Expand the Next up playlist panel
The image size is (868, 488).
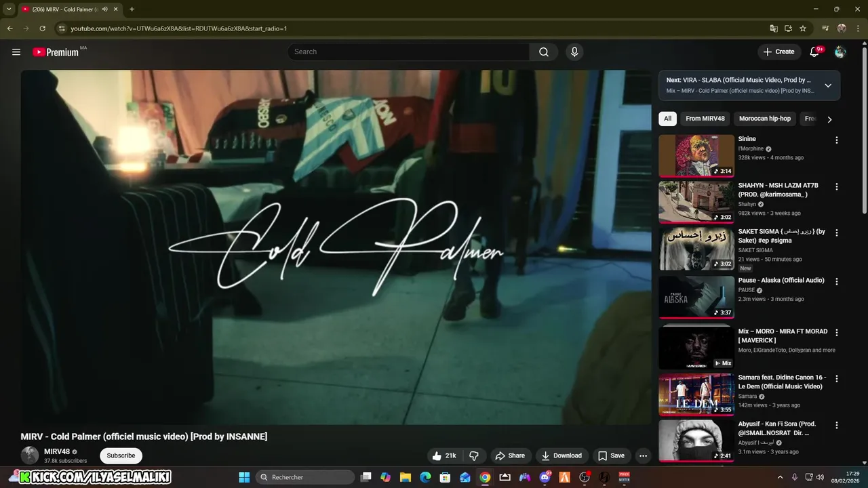828,85
